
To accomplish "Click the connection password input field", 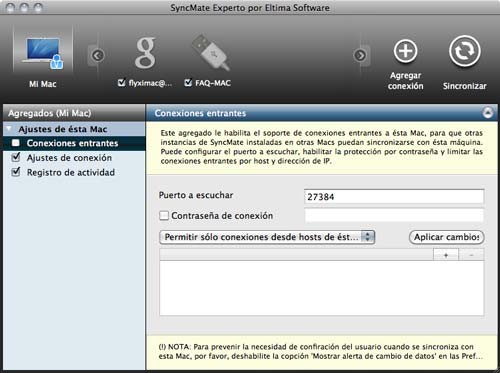I will pyautogui.click(x=394, y=216).
